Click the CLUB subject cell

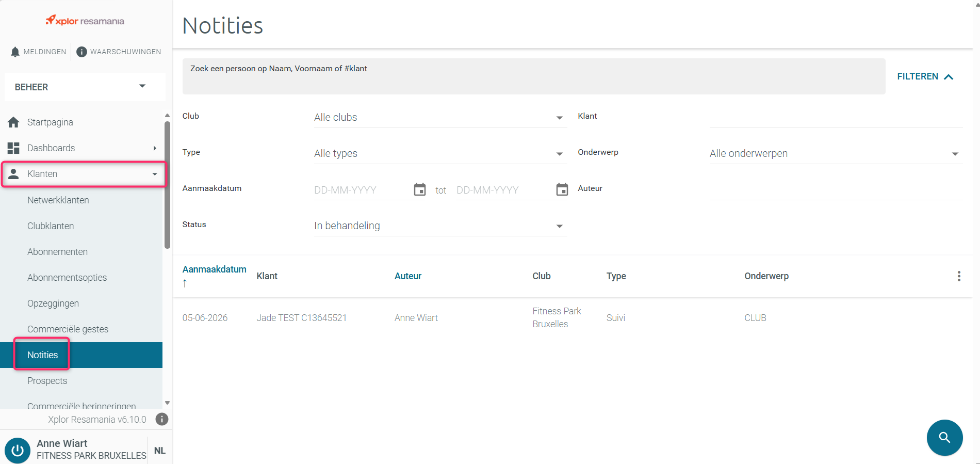coord(755,318)
